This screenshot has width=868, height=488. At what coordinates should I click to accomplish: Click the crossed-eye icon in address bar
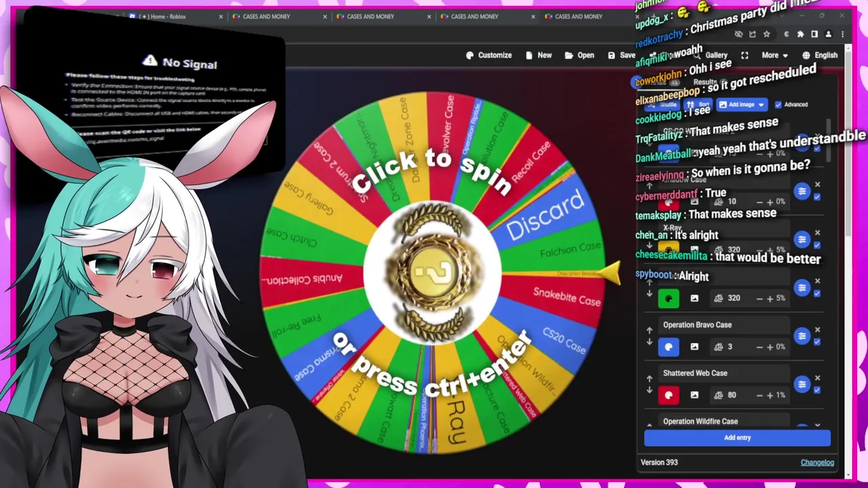[738, 35]
